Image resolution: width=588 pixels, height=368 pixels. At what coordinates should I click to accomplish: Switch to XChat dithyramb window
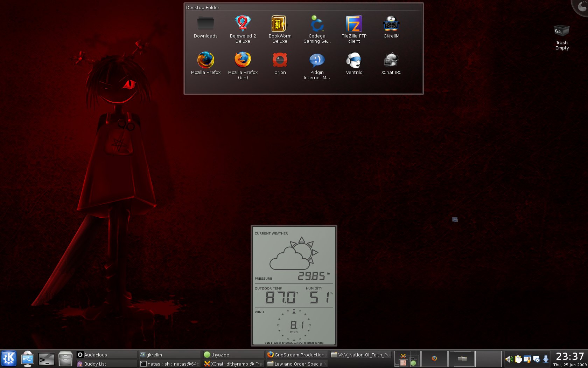[x=233, y=364]
